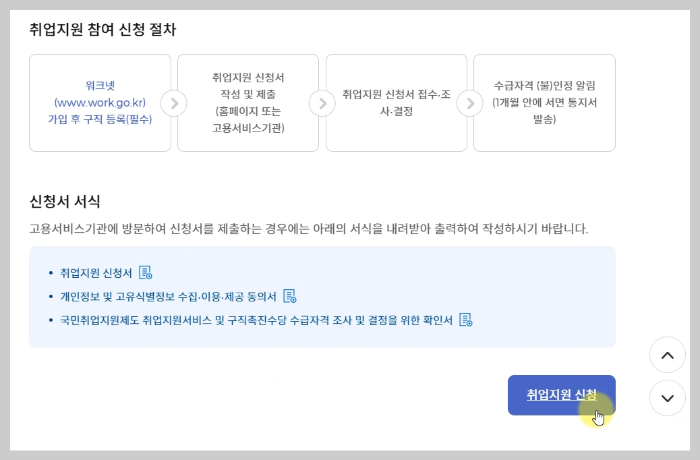The width and height of the screenshot is (700, 460).
Task: Select the 수급자격 (불)인정 알림 step card
Action: pos(545,103)
